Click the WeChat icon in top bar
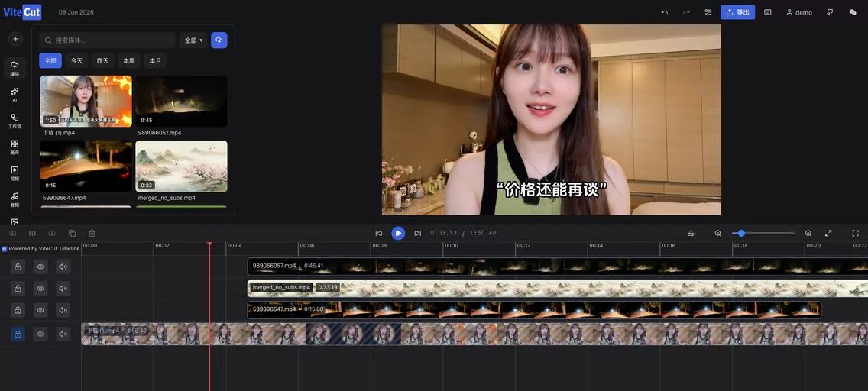868x391 pixels. pos(853,12)
